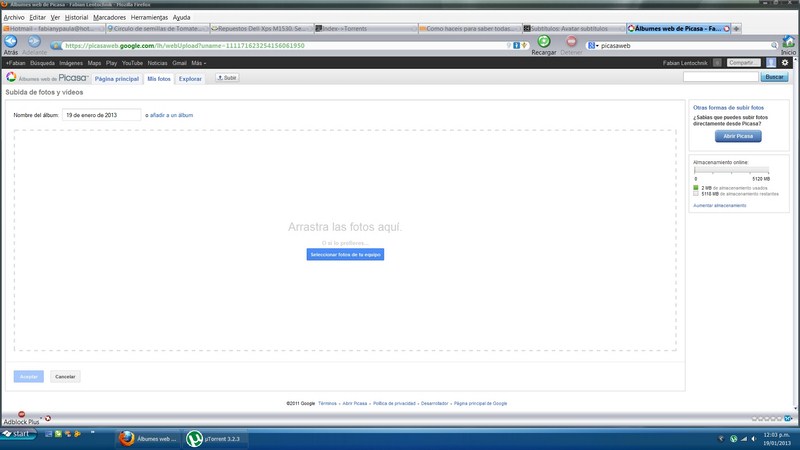
Task: Open the Mis fotos tab
Action: [x=159, y=79]
